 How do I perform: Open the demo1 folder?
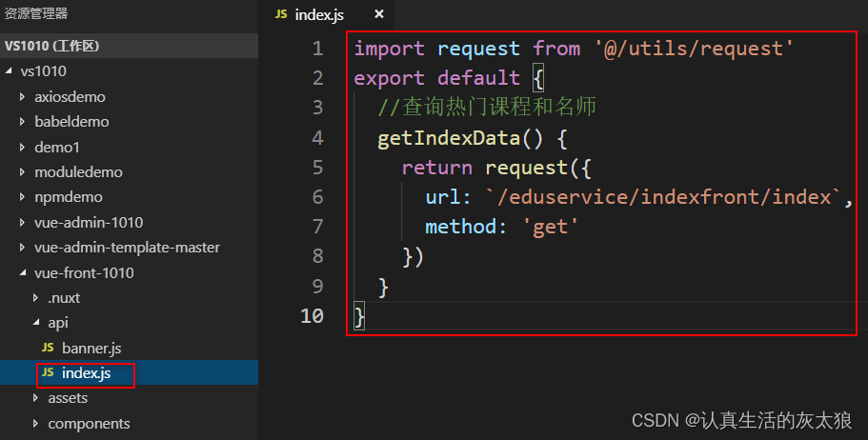[x=56, y=147]
